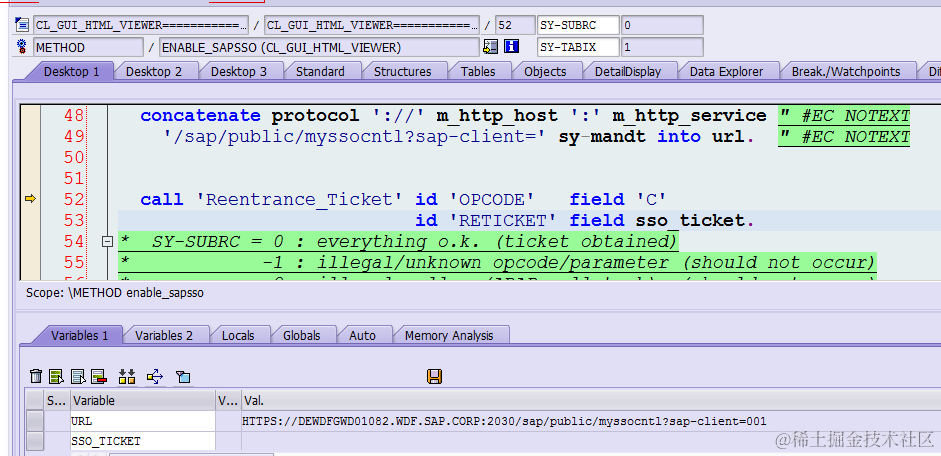941x456 pixels.
Task: Select the URL row using its row selector
Action: (35, 421)
